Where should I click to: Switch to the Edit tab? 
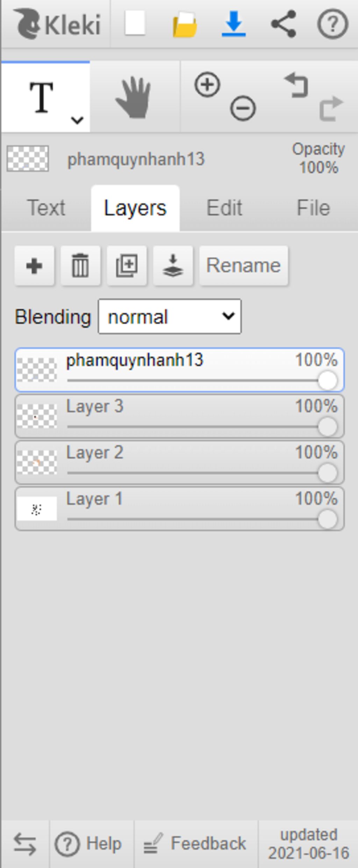224,208
